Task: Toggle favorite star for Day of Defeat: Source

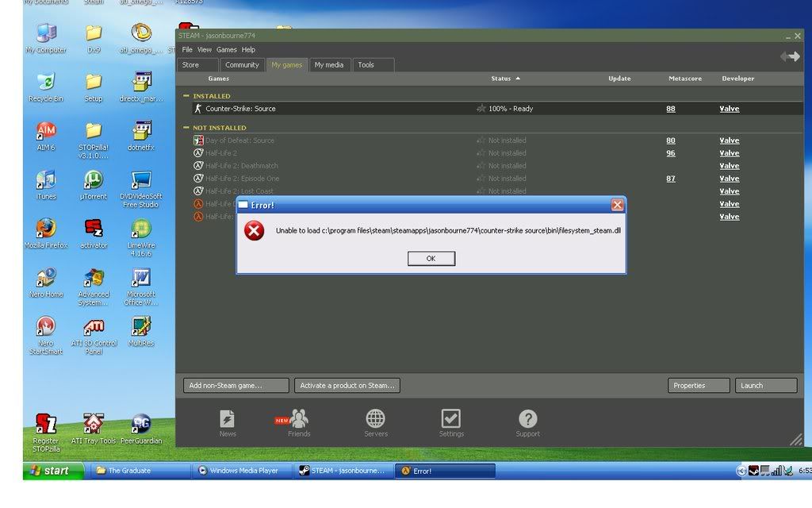Action: (x=481, y=140)
